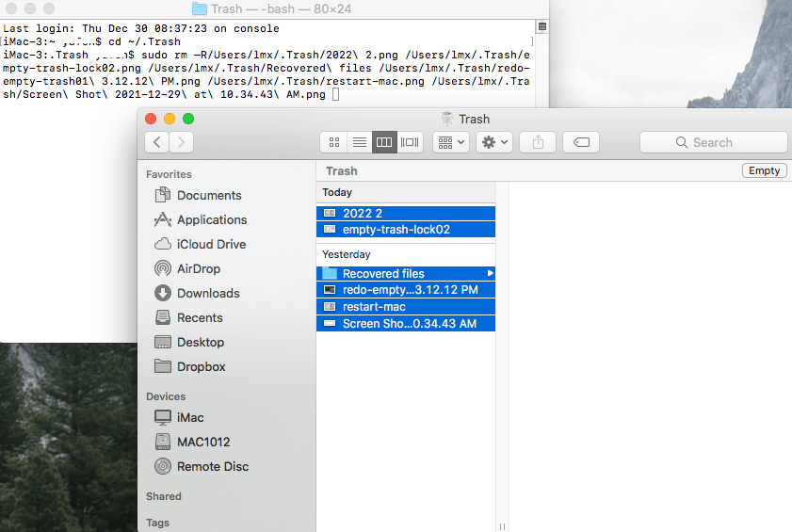Switch Finder to list view
Screen dimensions: 792x532
coord(359,142)
